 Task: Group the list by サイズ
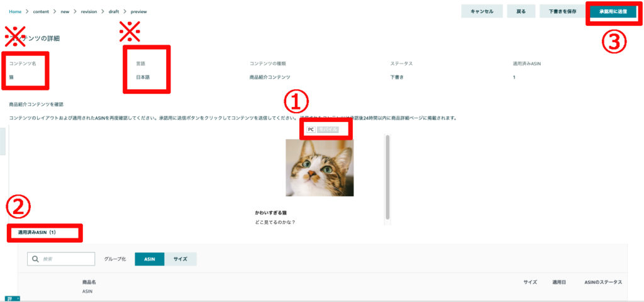click(180, 259)
